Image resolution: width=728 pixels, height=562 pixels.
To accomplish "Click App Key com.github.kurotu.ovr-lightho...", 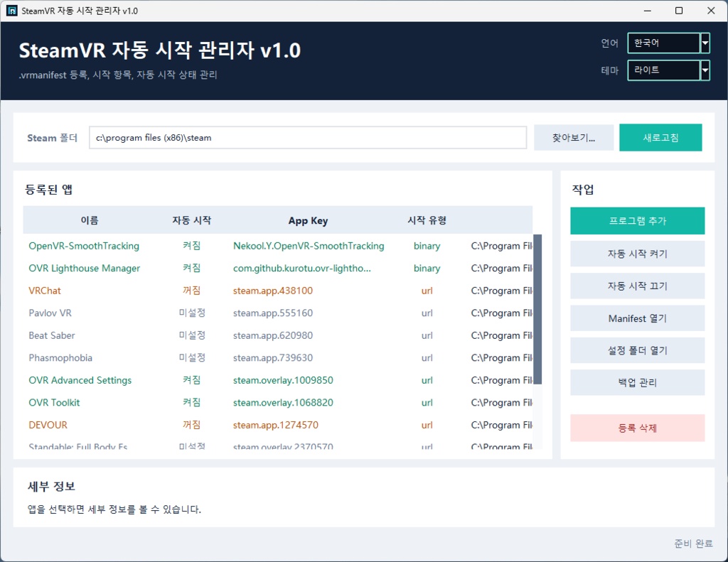I will coord(301,269).
